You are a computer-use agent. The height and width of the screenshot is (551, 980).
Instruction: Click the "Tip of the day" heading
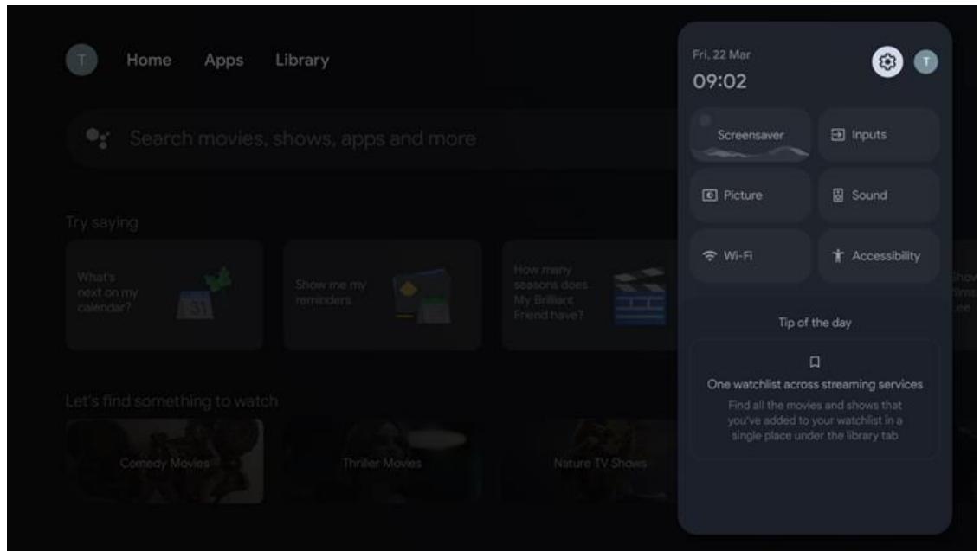tap(815, 323)
